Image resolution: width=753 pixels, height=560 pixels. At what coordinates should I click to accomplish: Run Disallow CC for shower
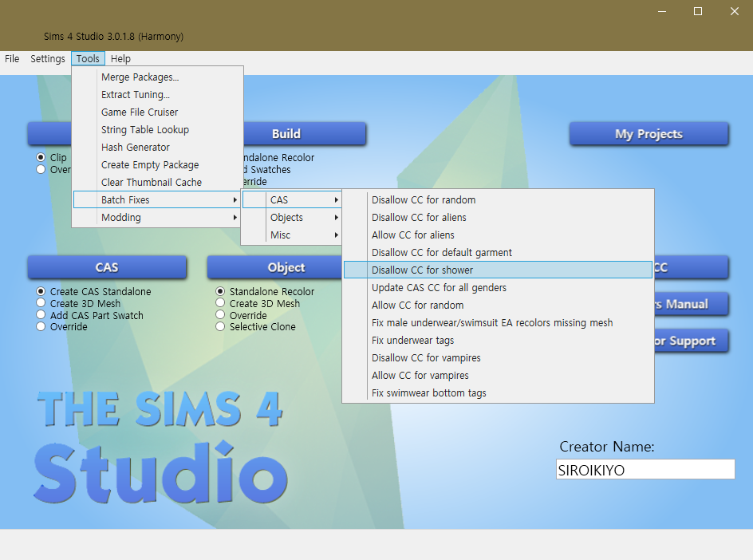click(498, 270)
